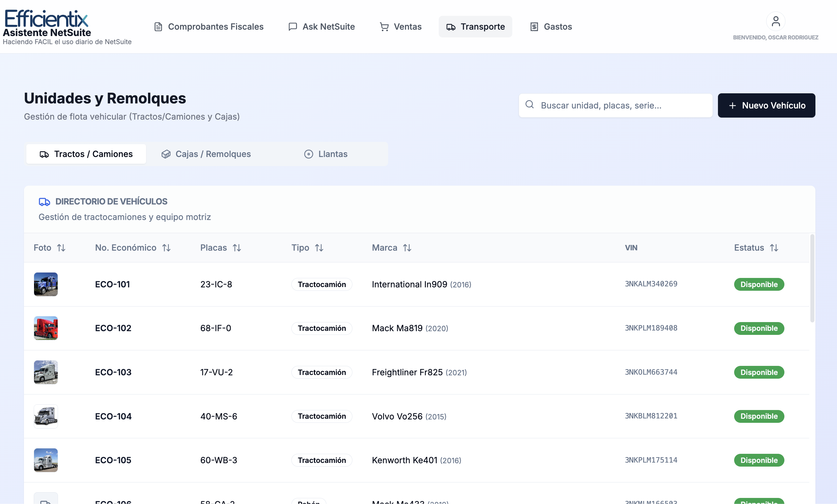Go to Ask NetSuite section
The image size is (837, 504).
(x=321, y=27)
